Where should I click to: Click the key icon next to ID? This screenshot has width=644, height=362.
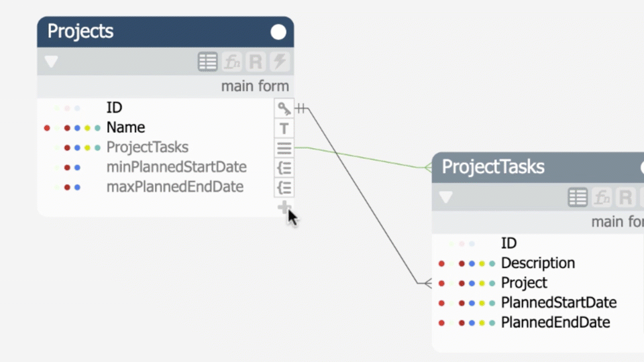284,108
